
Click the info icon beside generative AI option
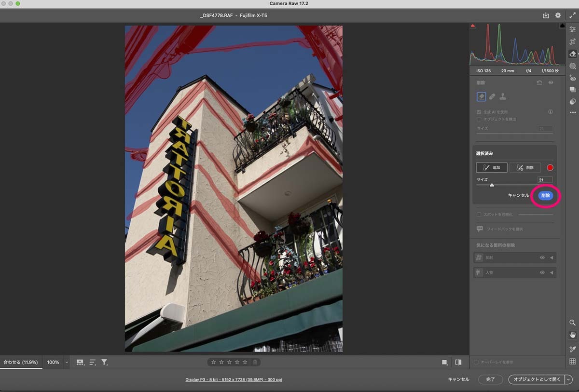pyautogui.click(x=551, y=112)
